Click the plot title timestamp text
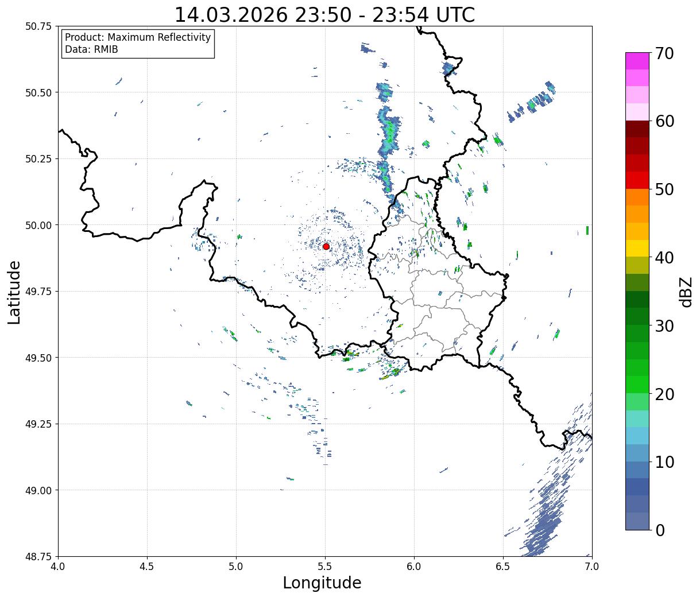The height and width of the screenshot is (597, 700). tap(324, 15)
